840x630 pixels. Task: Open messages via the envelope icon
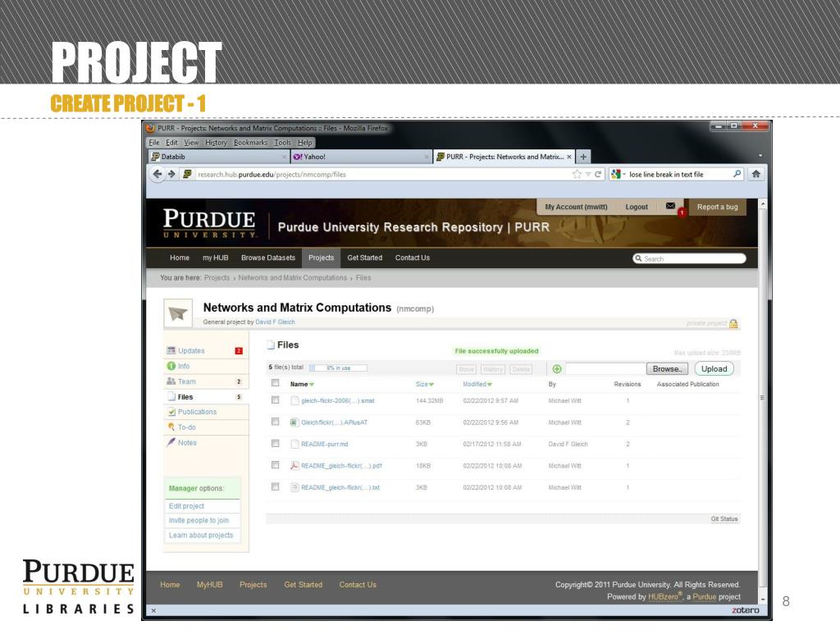pos(670,206)
